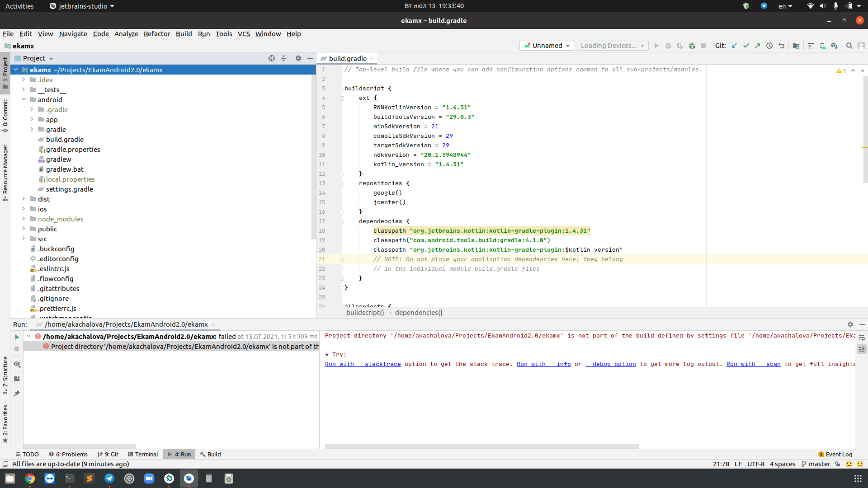Screen dimensions: 868x488
Task: Click the master git branch widget
Action: [816, 464]
